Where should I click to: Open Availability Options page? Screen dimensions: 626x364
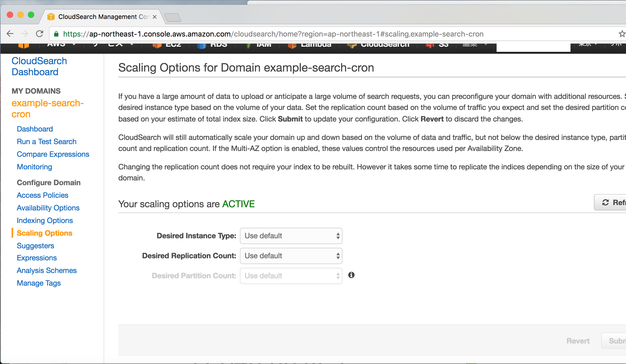tap(48, 208)
